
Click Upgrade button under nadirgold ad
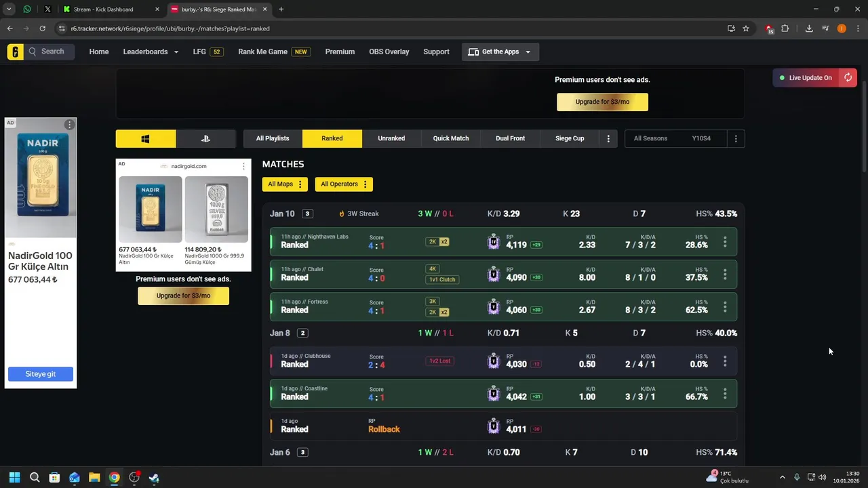(x=183, y=296)
